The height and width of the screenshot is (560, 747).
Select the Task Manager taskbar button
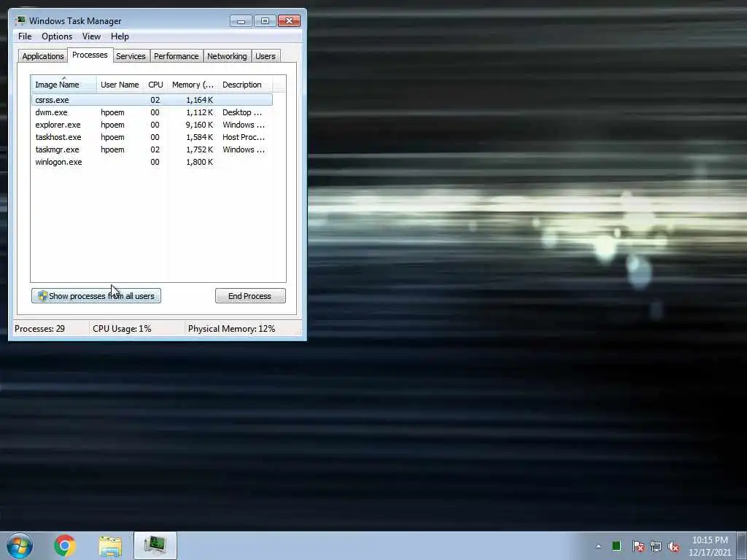pyautogui.click(x=155, y=545)
